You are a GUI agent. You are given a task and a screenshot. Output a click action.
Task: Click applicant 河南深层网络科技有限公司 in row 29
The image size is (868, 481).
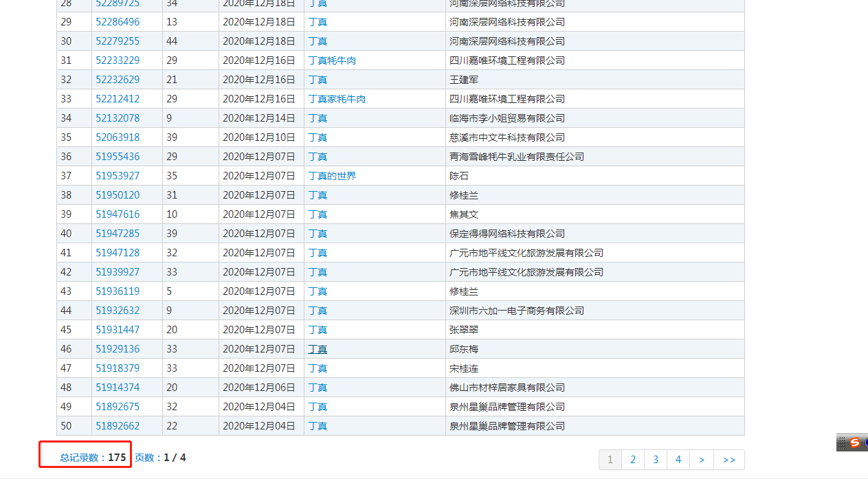point(507,22)
